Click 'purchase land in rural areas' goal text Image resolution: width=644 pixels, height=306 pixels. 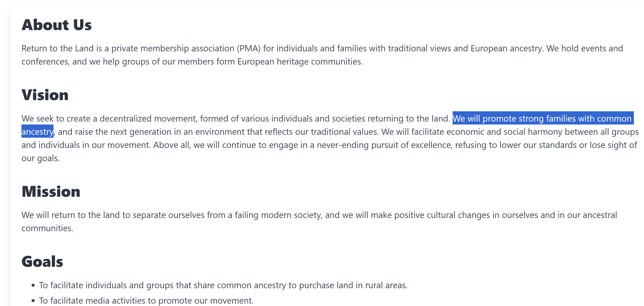coord(353,285)
